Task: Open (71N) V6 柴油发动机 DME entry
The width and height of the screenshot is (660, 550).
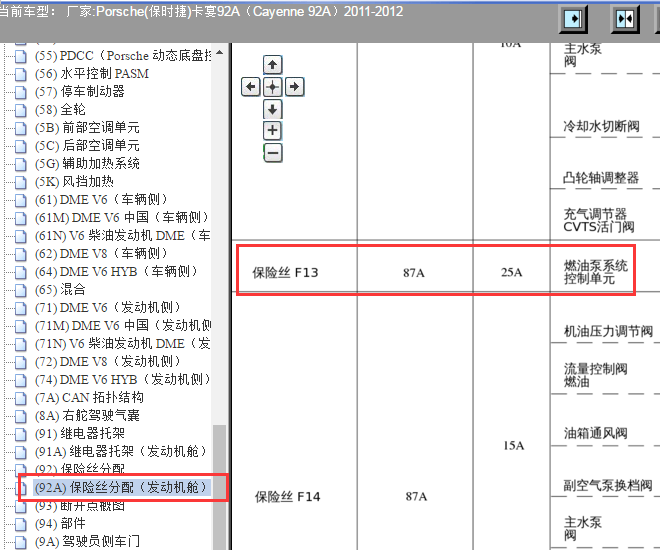Action: point(122,343)
